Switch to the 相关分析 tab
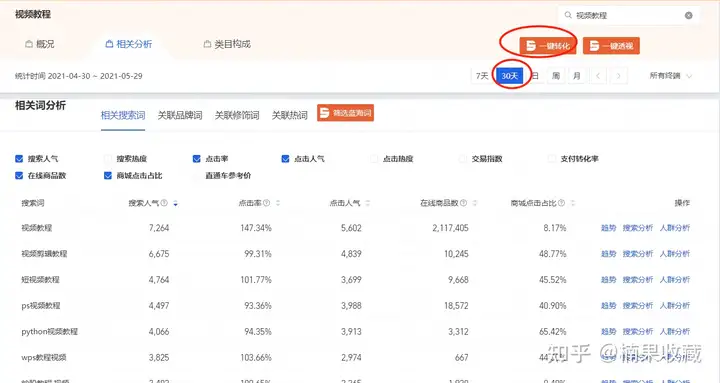 [x=129, y=44]
